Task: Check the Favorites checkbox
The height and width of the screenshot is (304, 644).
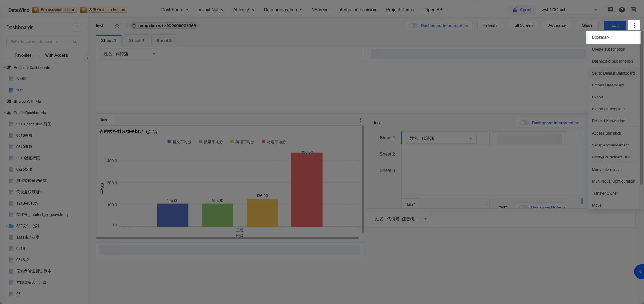Action: coord(10,55)
